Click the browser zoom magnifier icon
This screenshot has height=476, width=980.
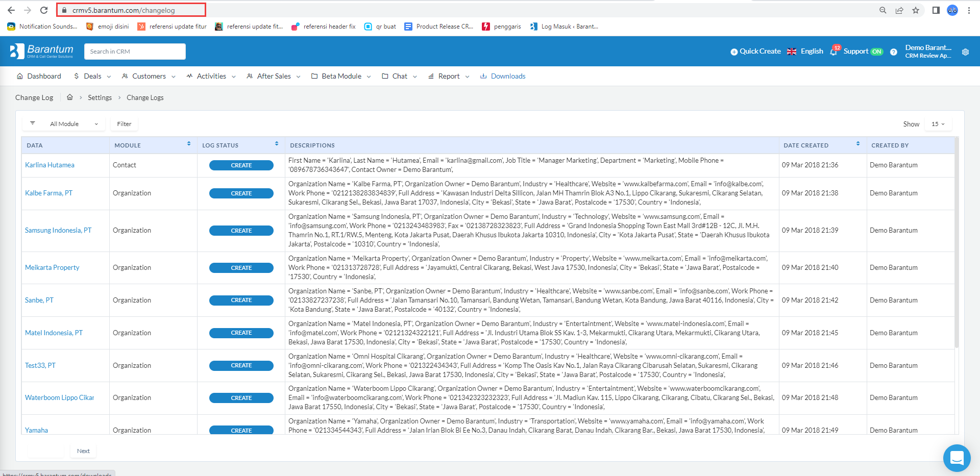coord(883,10)
